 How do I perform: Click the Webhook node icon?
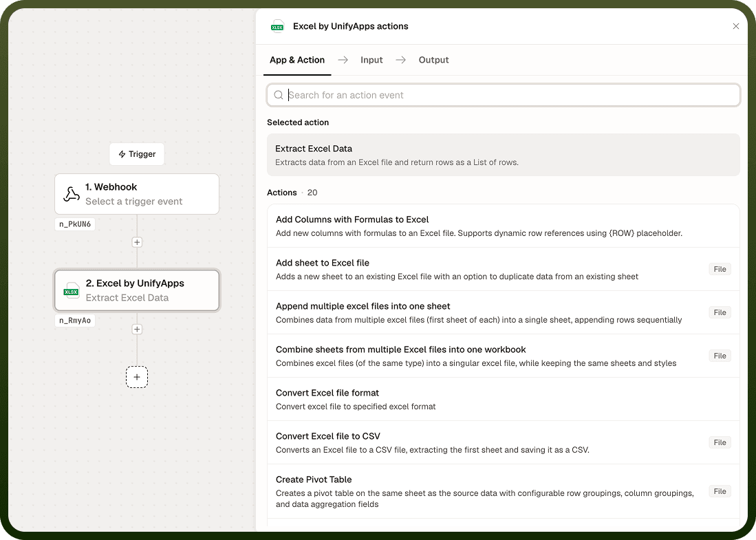coord(72,194)
